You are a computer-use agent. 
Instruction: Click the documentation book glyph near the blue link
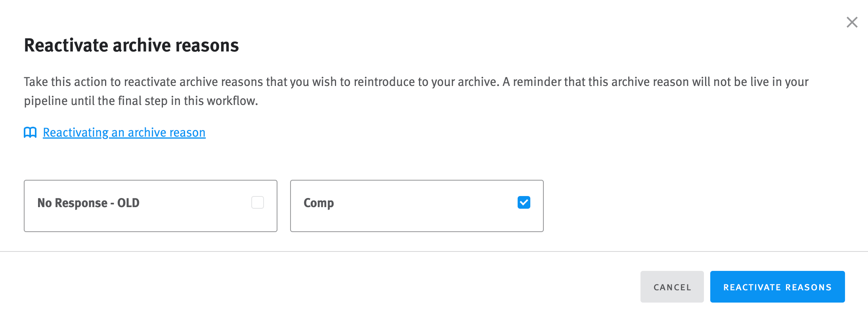pos(30,133)
